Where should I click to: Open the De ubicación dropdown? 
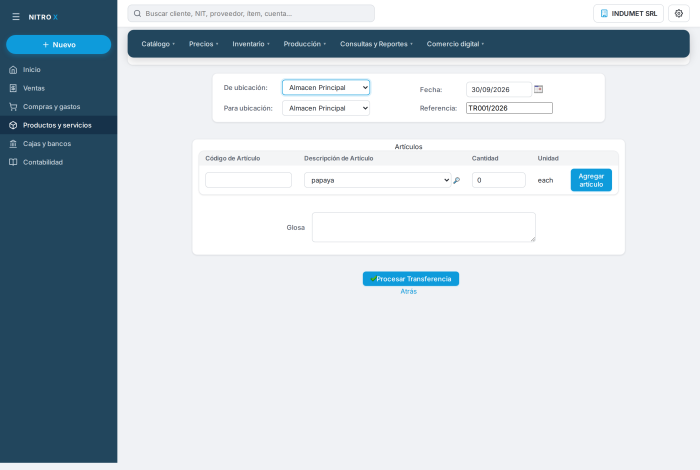pyautogui.click(x=326, y=87)
